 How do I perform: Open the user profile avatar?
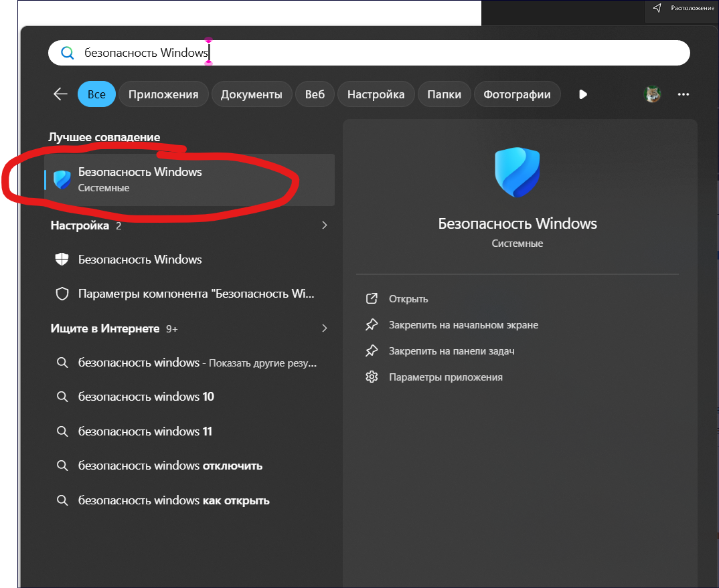(652, 94)
